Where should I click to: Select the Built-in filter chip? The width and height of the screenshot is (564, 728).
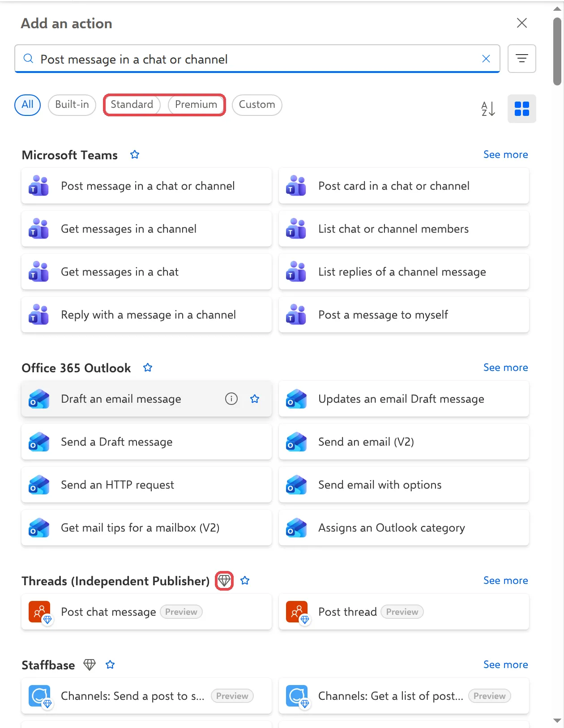tap(72, 105)
